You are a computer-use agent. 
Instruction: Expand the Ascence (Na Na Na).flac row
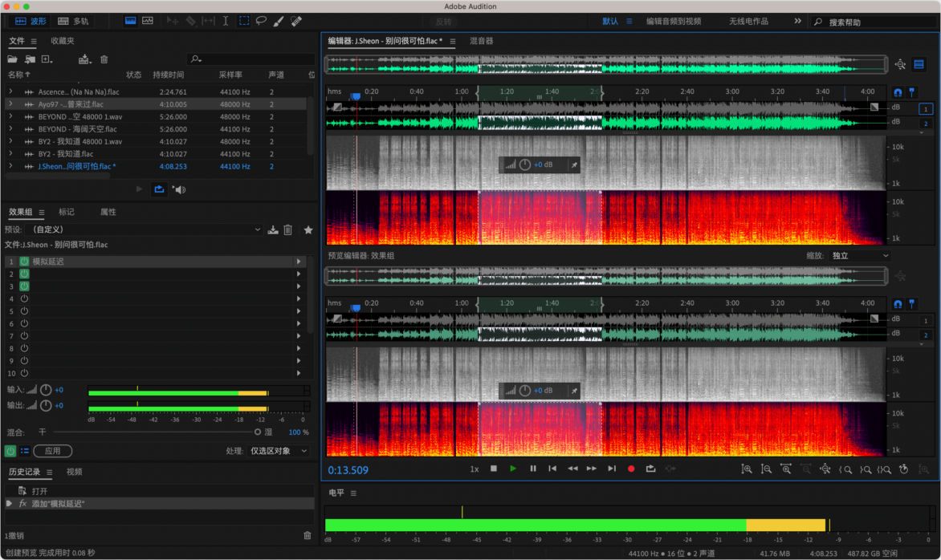10,91
